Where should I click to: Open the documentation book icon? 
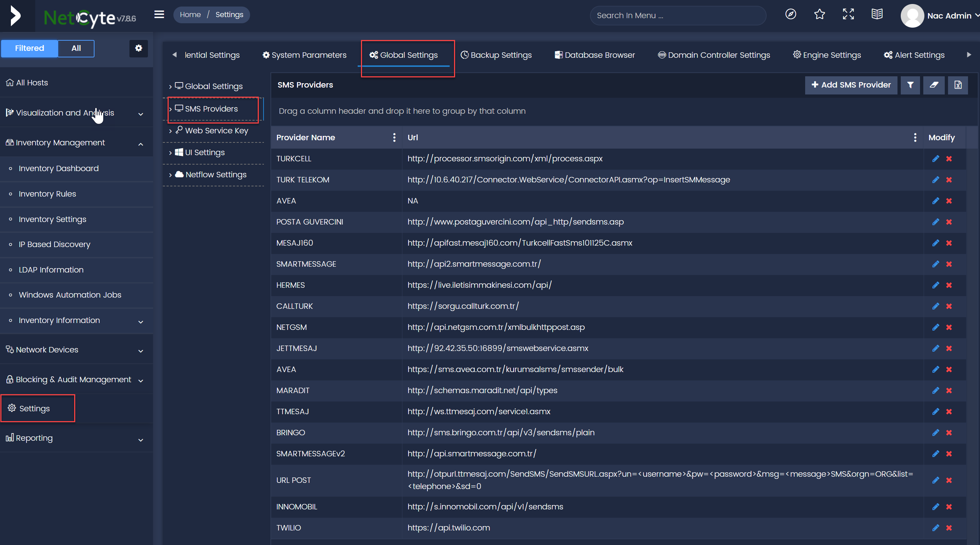(x=877, y=15)
